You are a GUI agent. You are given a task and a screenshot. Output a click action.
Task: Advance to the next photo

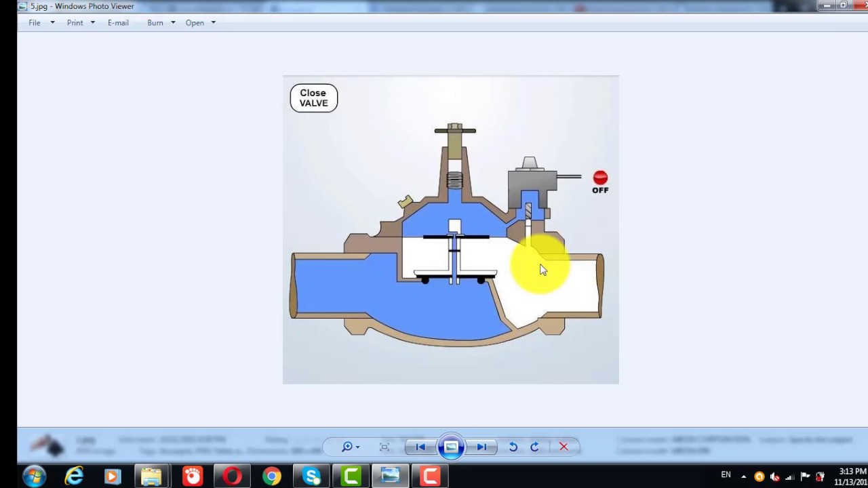click(x=481, y=447)
